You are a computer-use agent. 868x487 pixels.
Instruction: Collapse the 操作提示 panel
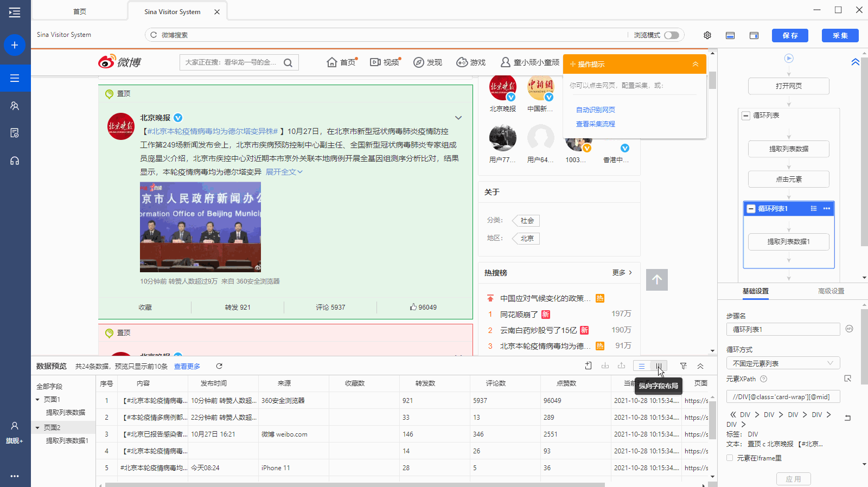tap(695, 64)
